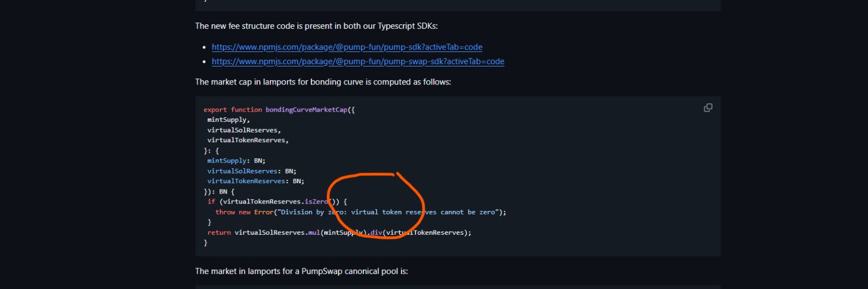This screenshot has height=289, width=868.
Task: Click the 'return virtualSolReserves.mul' line
Action: pyautogui.click(x=339, y=232)
